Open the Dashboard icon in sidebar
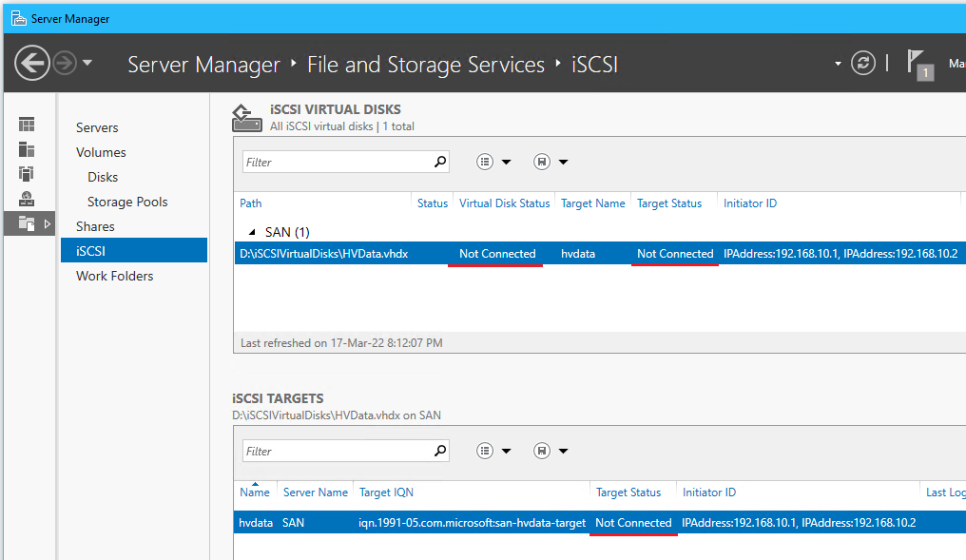The image size is (966, 560). 27,125
